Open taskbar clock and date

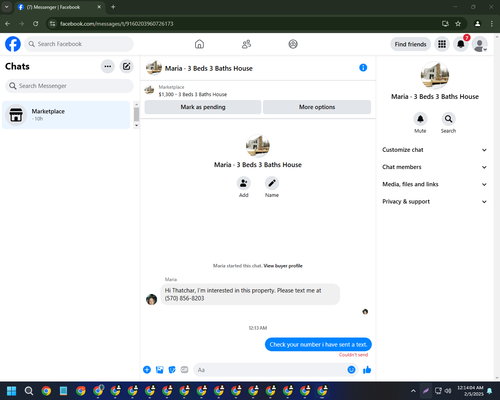point(470,391)
